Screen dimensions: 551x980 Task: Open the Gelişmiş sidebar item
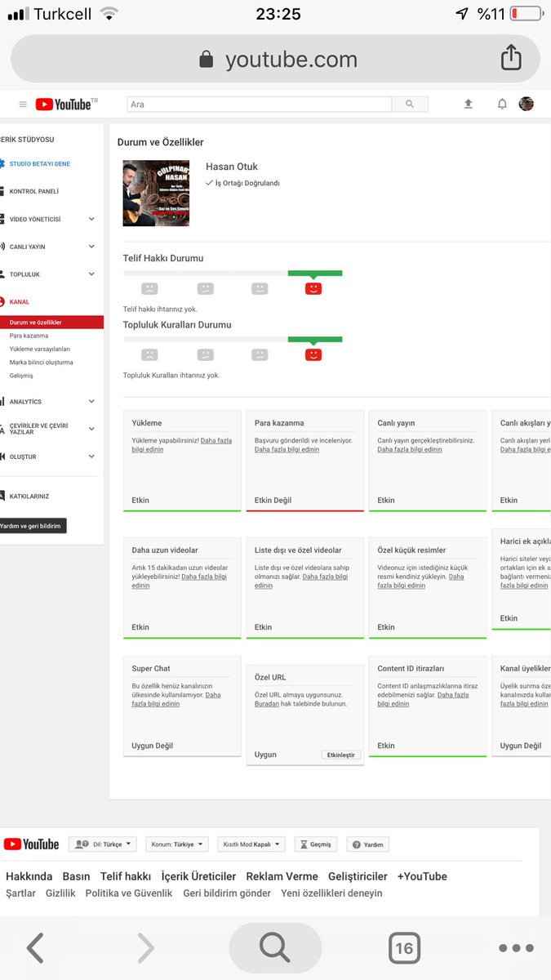(21, 376)
